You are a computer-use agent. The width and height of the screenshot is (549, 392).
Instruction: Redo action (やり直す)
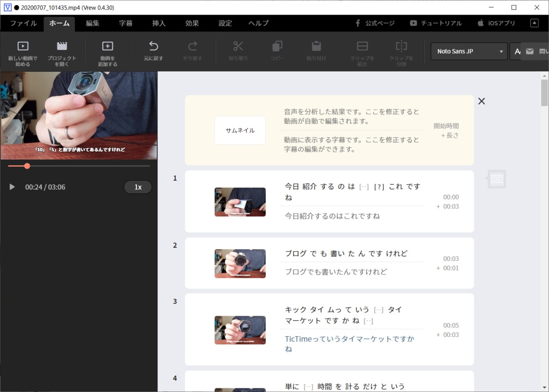193,51
